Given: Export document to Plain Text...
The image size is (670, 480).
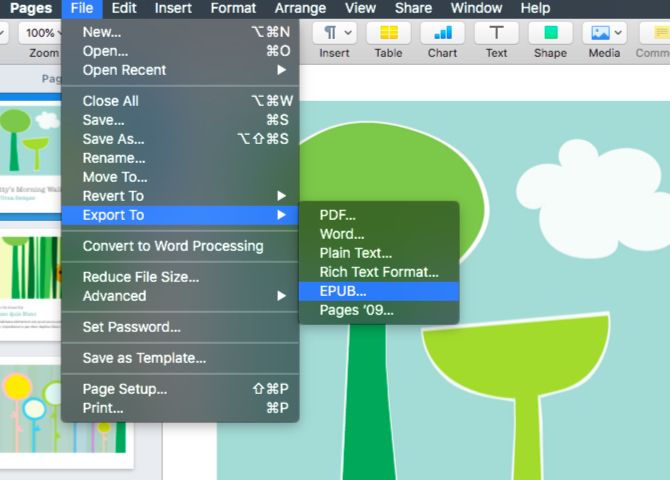Looking at the screenshot, I should pos(379,253).
